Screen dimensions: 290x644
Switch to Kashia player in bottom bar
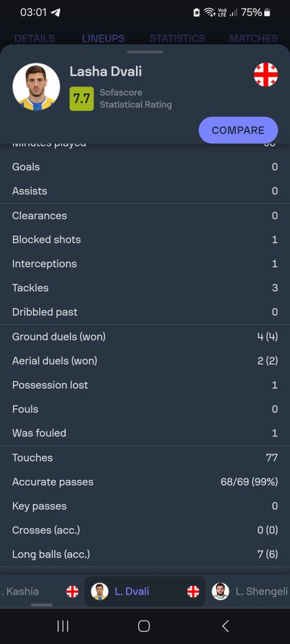[21, 591]
